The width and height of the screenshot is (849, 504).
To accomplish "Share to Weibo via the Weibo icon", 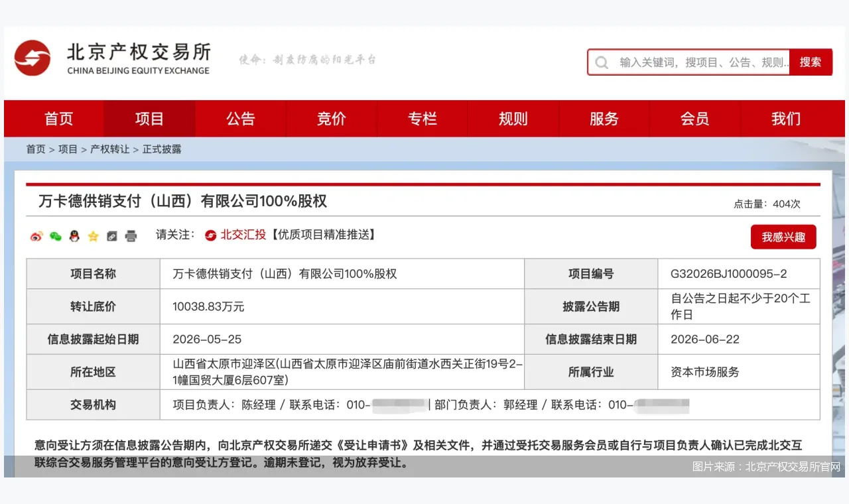I will pyautogui.click(x=36, y=235).
